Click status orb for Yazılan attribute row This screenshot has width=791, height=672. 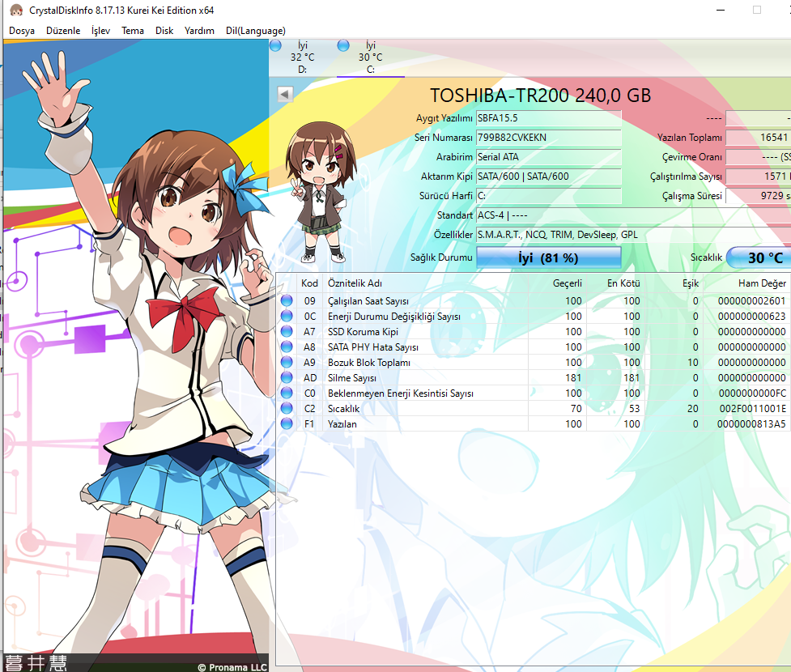pos(287,423)
